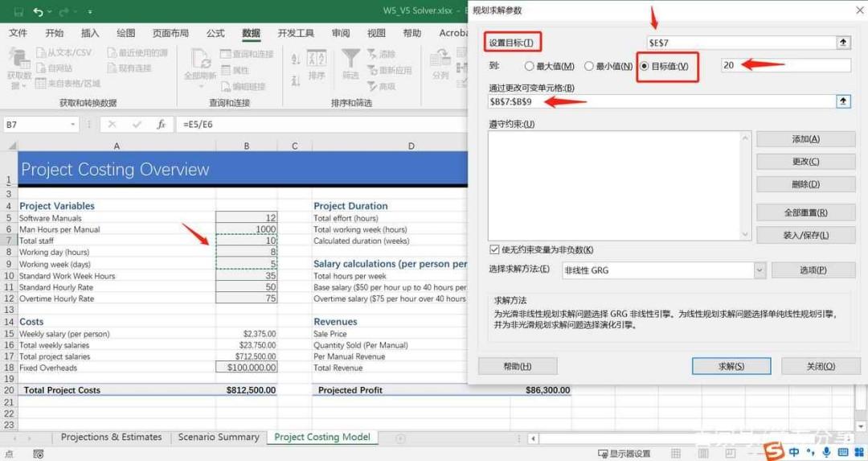The width and height of the screenshot is (868, 461).
Task: Click the variable cells field $B$7:$B$9
Action: [x=661, y=101]
